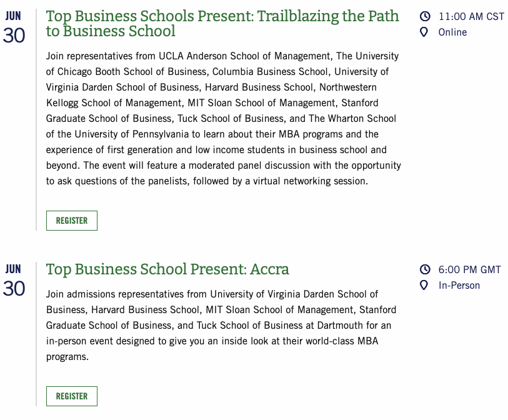Click the Online location label
Screen dimensions: 508x420
(x=452, y=32)
